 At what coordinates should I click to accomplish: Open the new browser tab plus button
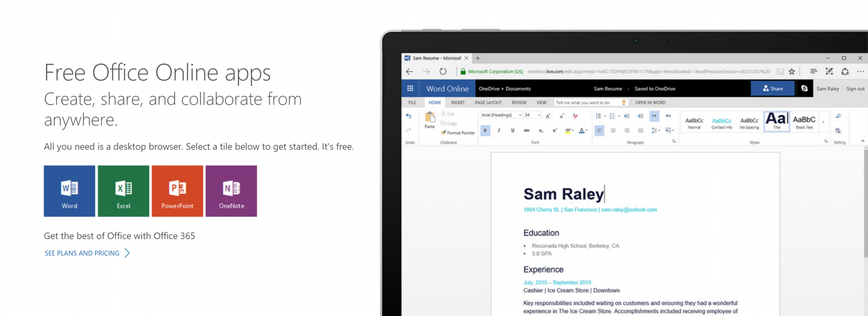pos(478,58)
